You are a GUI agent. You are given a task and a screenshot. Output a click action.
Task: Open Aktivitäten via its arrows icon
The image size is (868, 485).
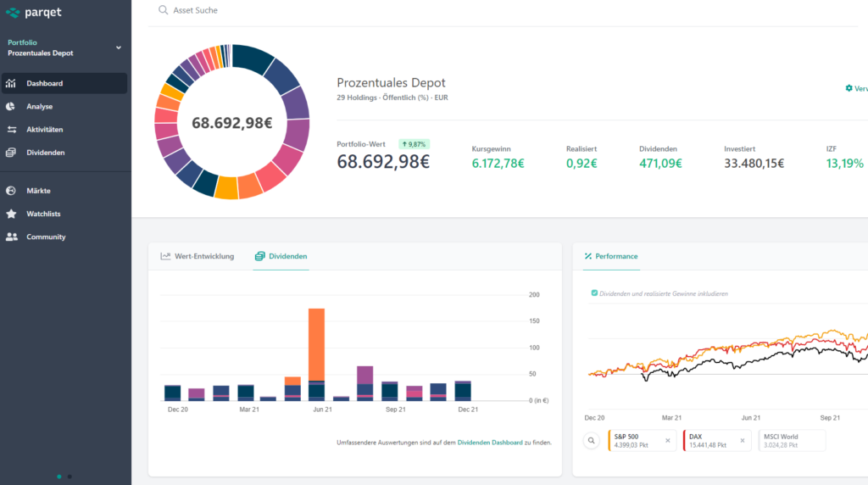(10, 130)
